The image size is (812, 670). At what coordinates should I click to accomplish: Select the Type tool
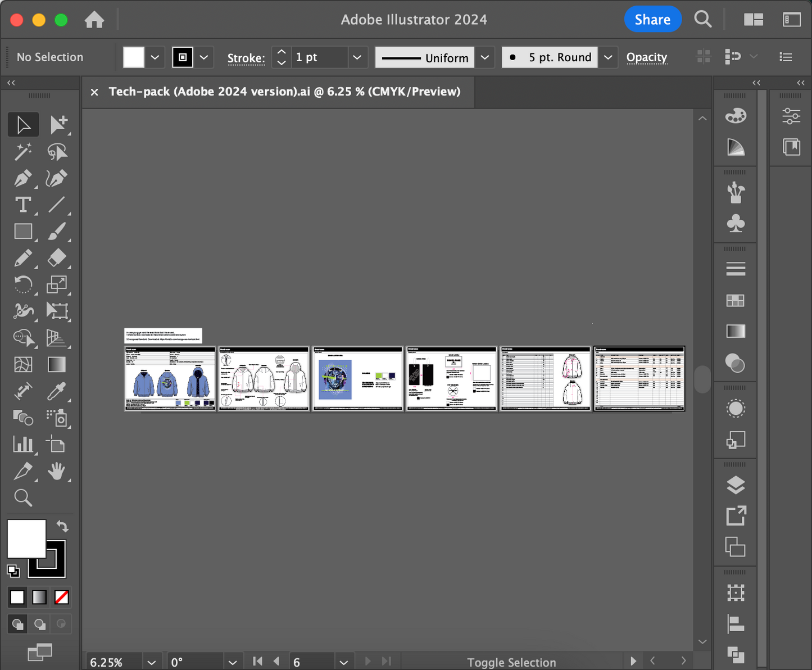pyautogui.click(x=23, y=205)
